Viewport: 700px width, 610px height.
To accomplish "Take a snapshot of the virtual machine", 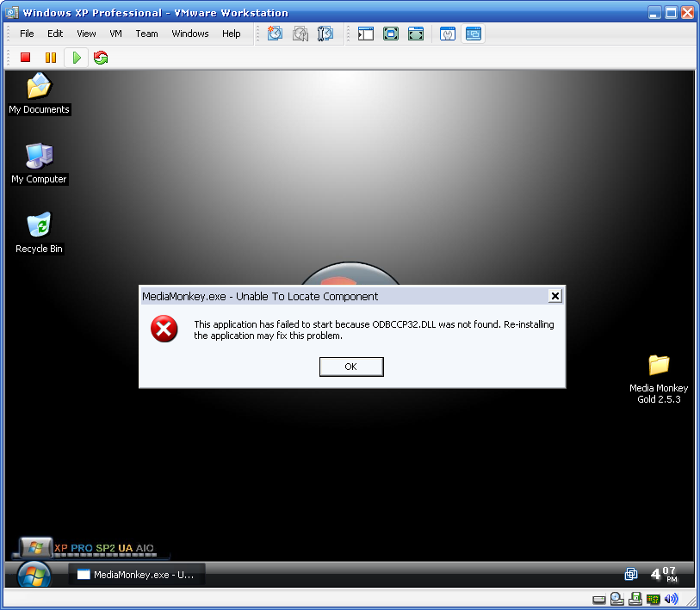I will point(275,34).
